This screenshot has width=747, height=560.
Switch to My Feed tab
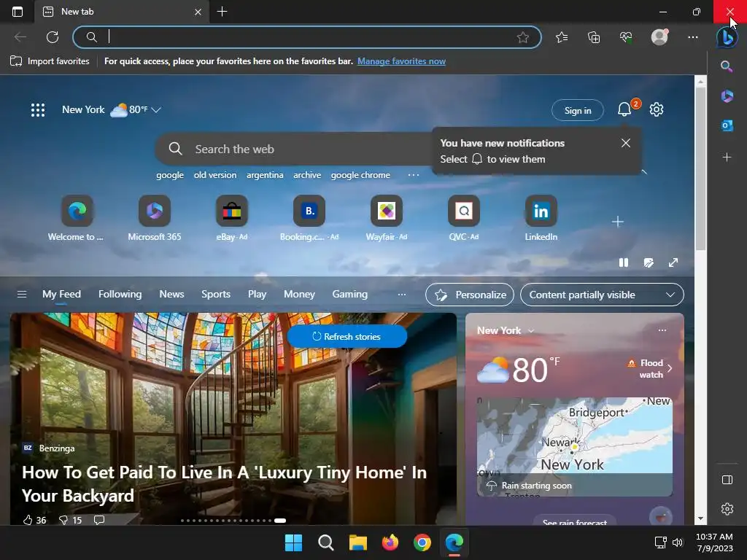coord(61,295)
